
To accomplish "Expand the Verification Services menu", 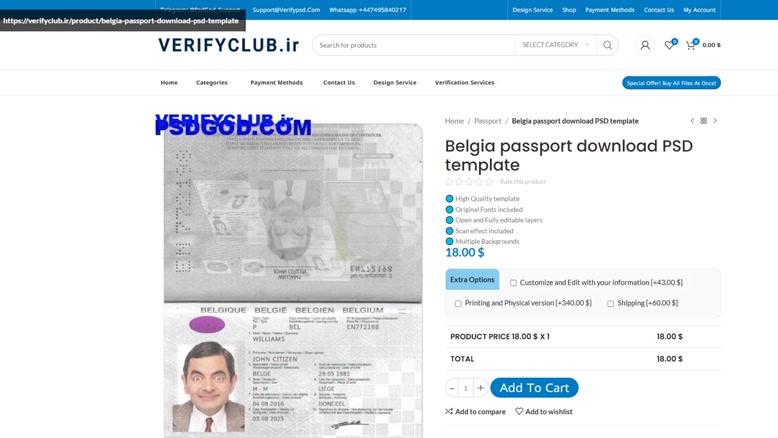I will click(x=465, y=82).
